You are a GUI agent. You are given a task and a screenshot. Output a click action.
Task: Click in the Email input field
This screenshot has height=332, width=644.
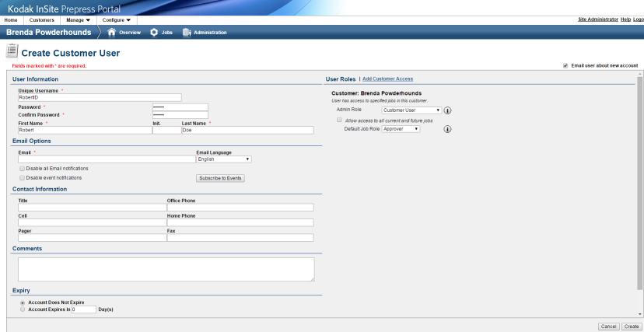(107, 159)
